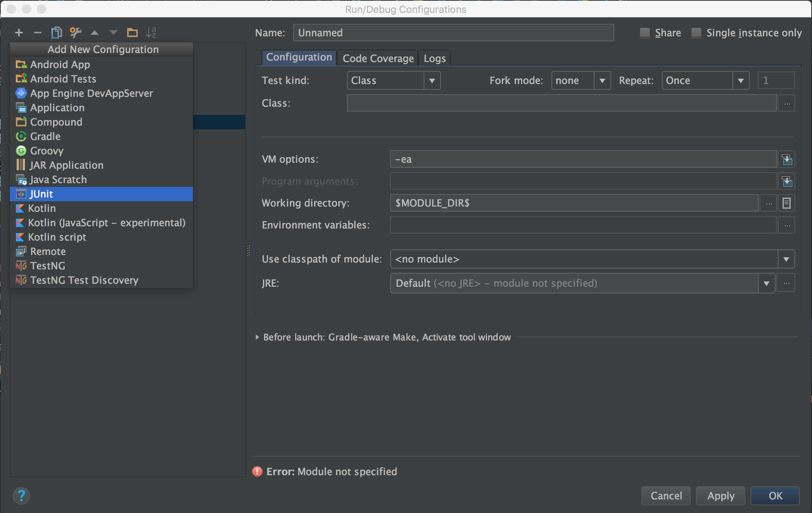Browse JRE path with ellipsis button

[786, 283]
